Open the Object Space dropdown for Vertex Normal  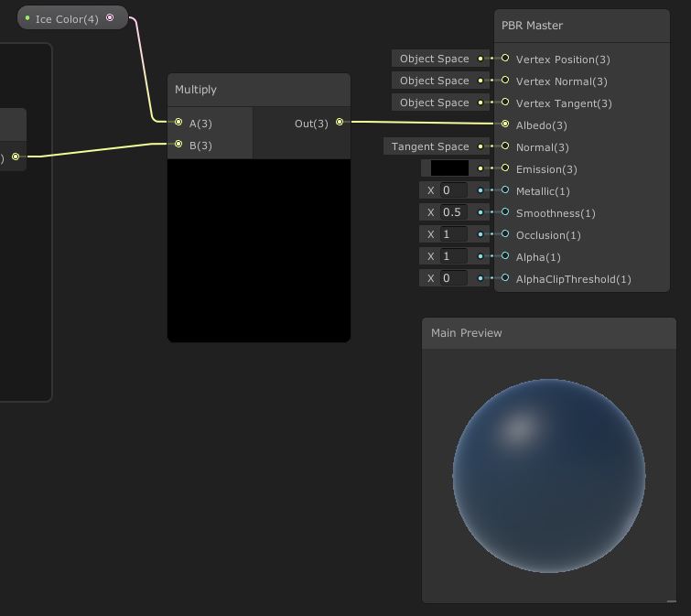[434, 81]
